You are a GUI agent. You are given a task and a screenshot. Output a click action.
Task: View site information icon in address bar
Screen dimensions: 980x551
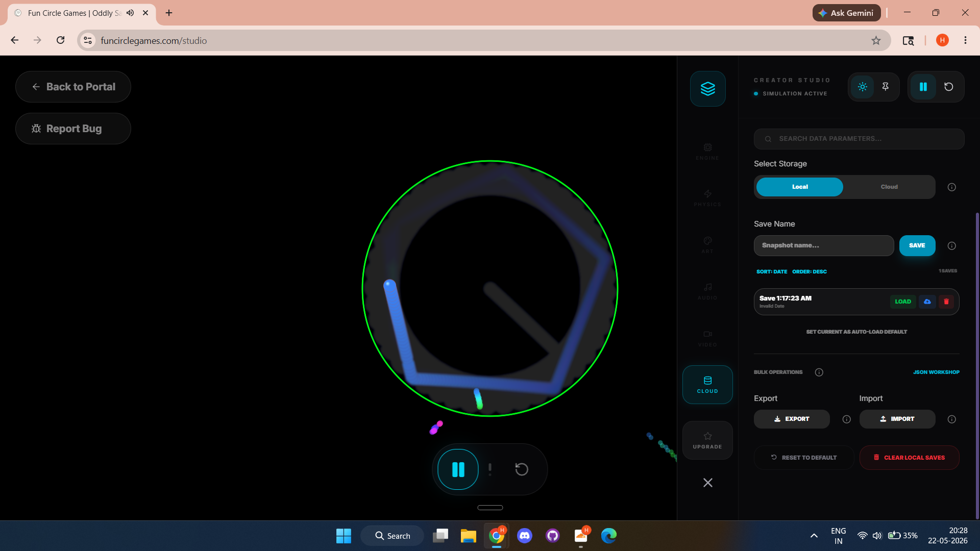coord(88,40)
